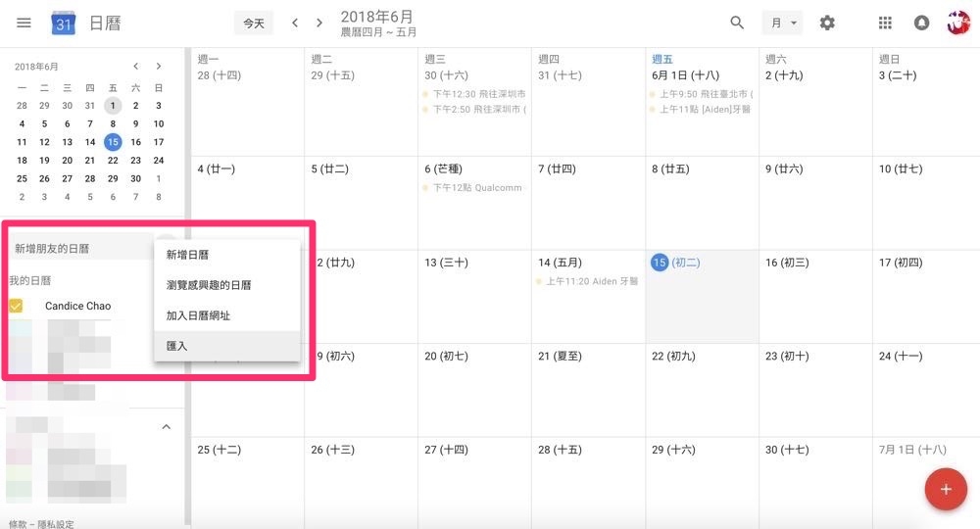980x529 pixels.
Task: Open the 條款 link at the bottom
Action: pos(18,523)
